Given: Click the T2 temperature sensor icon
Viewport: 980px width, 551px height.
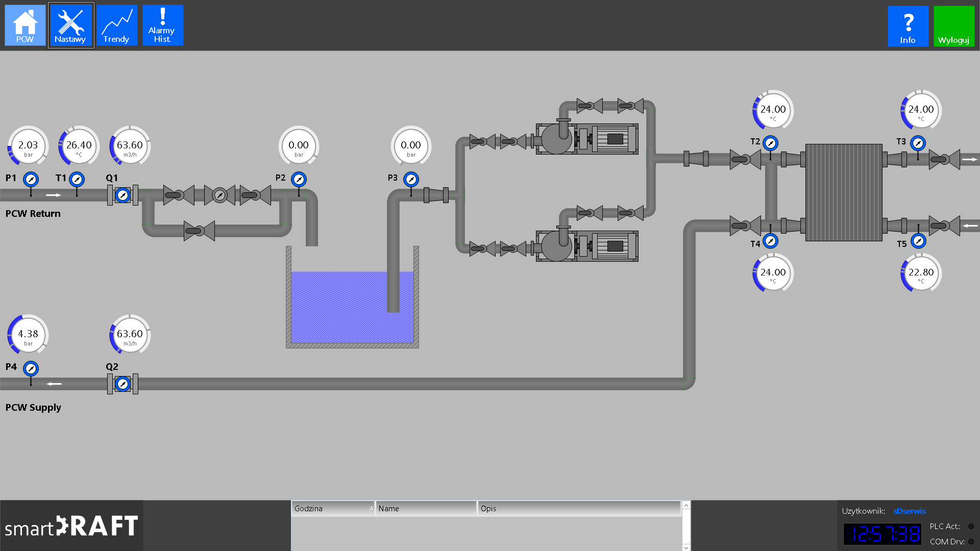Looking at the screenshot, I should [x=770, y=143].
